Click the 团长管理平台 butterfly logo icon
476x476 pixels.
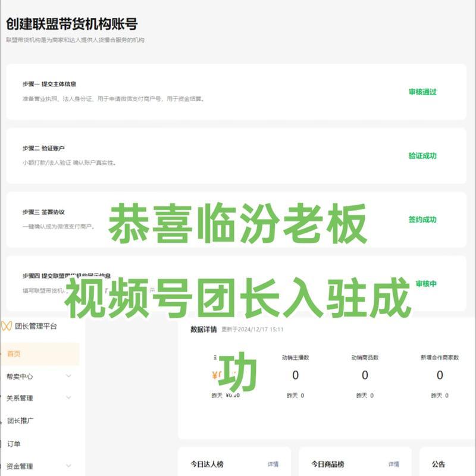pyautogui.click(x=7, y=326)
